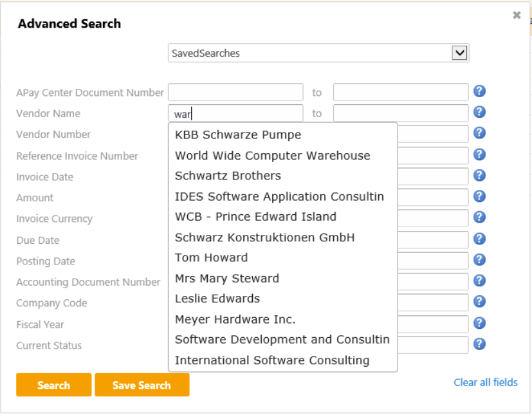Choose Tom Howard from vendor suggestions
532x415 pixels.
pyautogui.click(x=211, y=257)
